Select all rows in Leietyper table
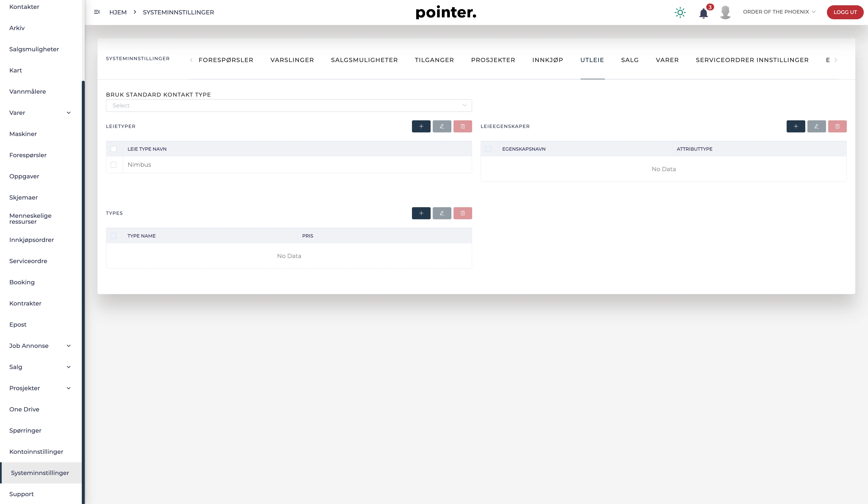This screenshot has width=868, height=504. (x=114, y=149)
